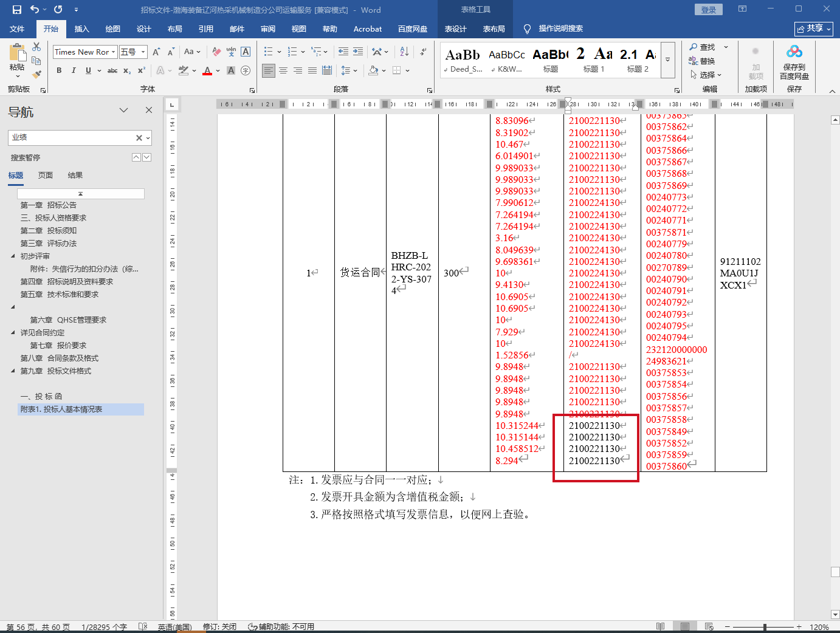Click the Replace (替换) button
Screen dimensions: 840x633
(702, 61)
